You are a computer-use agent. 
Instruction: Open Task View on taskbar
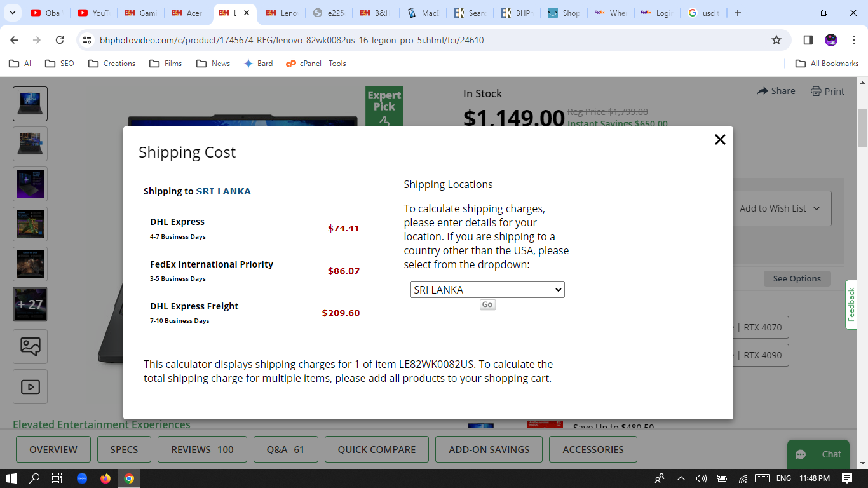click(x=57, y=478)
